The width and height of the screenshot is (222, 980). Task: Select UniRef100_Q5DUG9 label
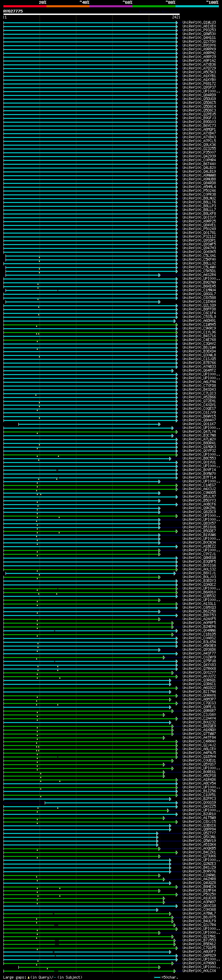coord(199,99)
